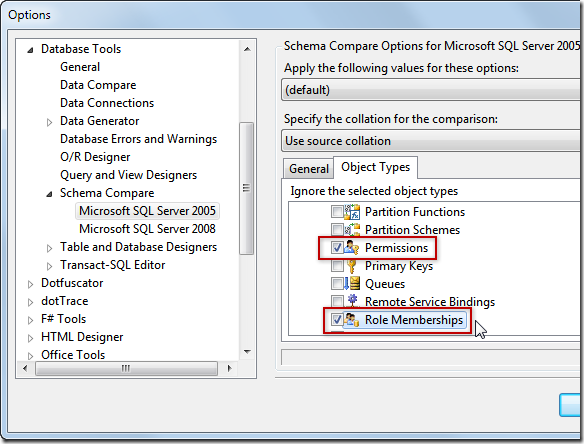Click the Role Memberships icon

pos(351,320)
